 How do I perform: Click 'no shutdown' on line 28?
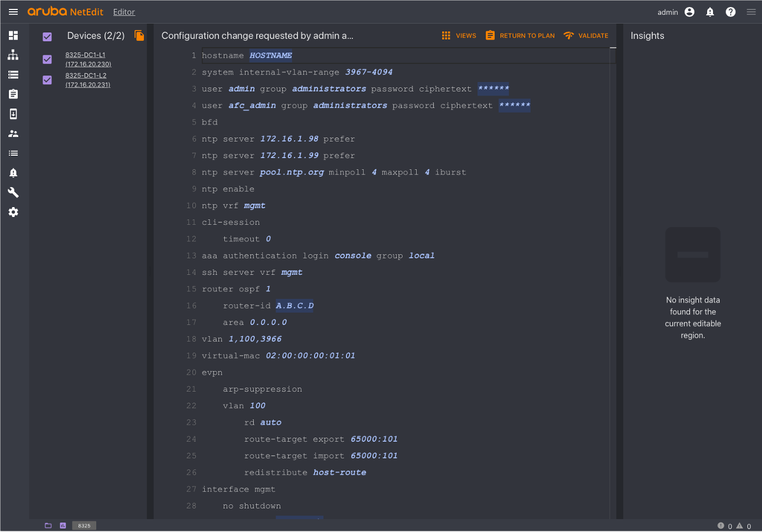(x=252, y=505)
